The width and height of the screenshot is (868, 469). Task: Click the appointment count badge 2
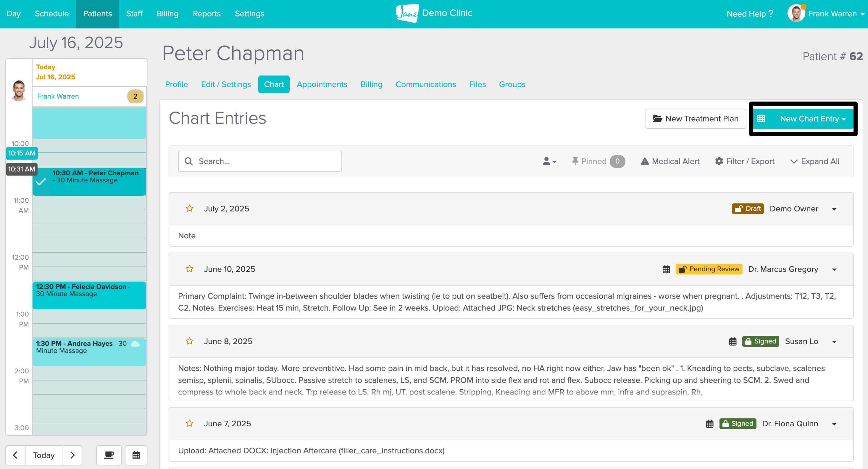(x=135, y=97)
